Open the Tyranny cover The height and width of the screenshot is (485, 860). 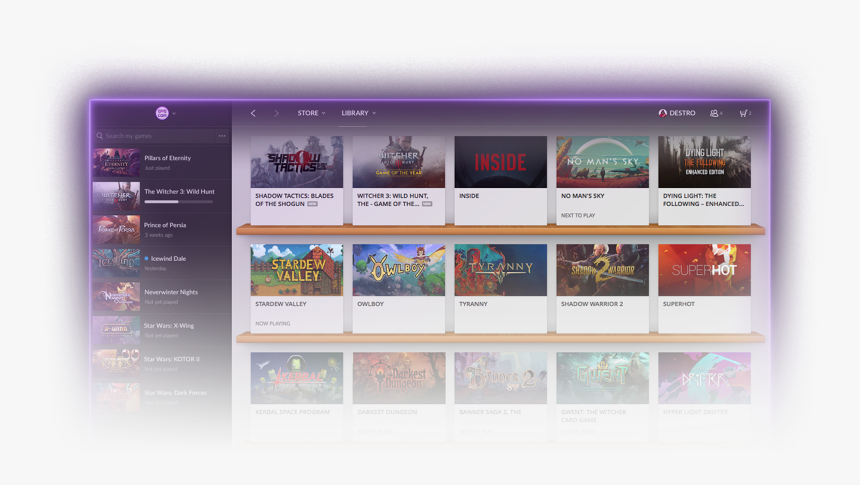[x=501, y=270]
